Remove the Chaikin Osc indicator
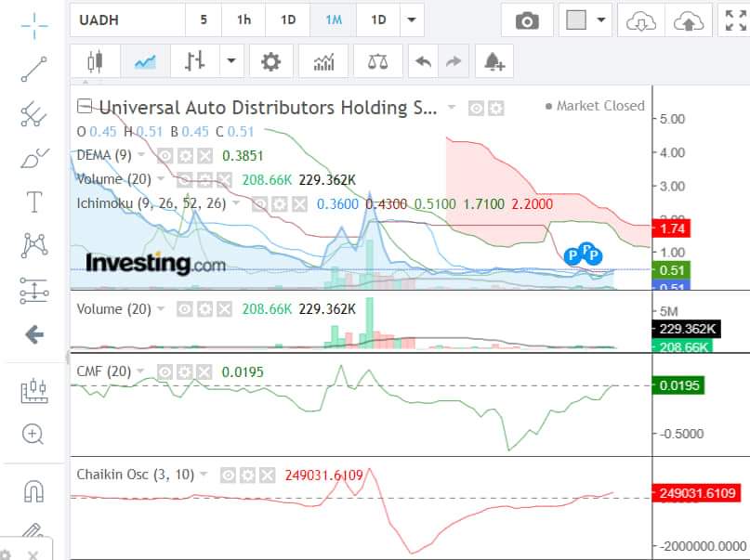The width and height of the screenshot is (750, 560). 268,475
